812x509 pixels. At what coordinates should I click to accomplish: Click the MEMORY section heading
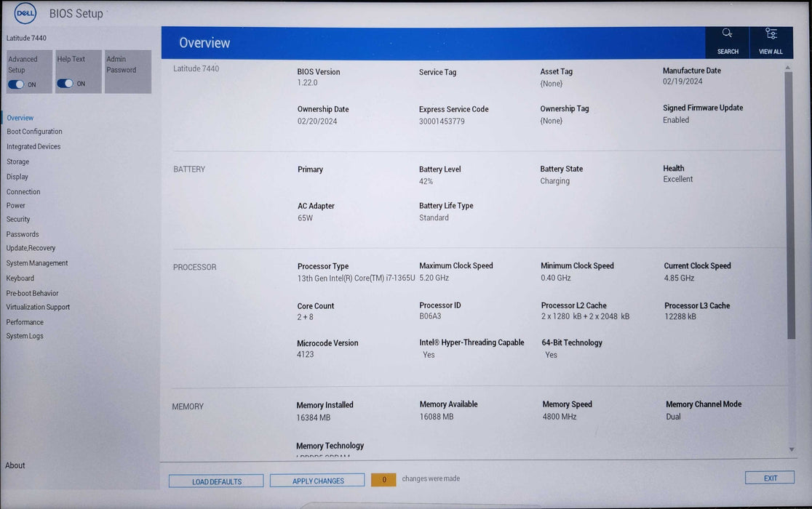[188, 406]
